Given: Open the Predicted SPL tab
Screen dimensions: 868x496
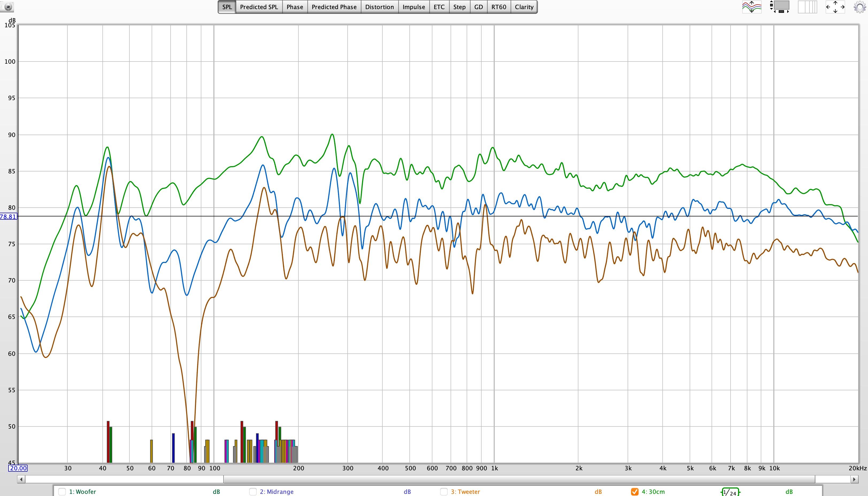Looking at the screenshot, I should tap(259, 7).
